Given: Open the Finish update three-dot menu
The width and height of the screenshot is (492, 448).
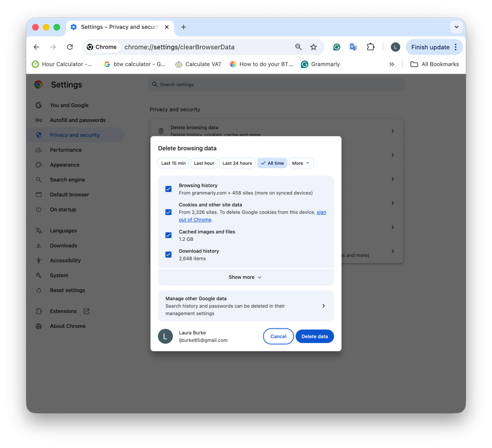Looking at the screenshot, I should 456,47.
